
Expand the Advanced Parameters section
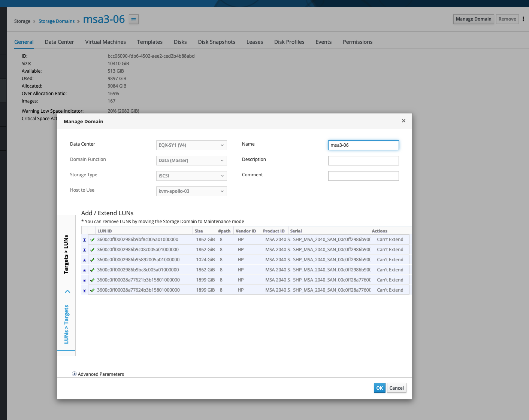[74, 374]
